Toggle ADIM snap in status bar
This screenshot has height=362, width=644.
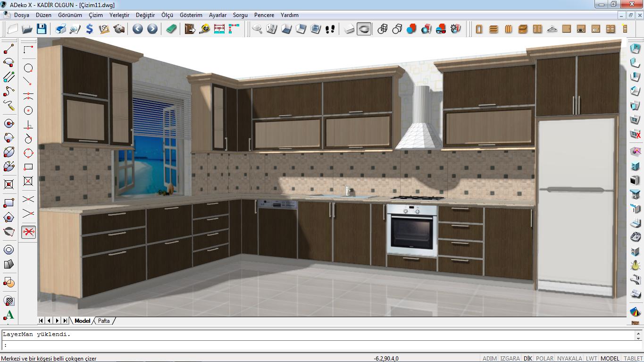point(489,358)
